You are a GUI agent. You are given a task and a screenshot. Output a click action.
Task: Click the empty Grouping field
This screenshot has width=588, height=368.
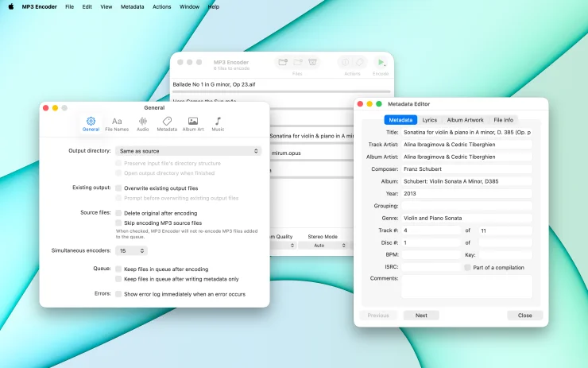point(467,206)
